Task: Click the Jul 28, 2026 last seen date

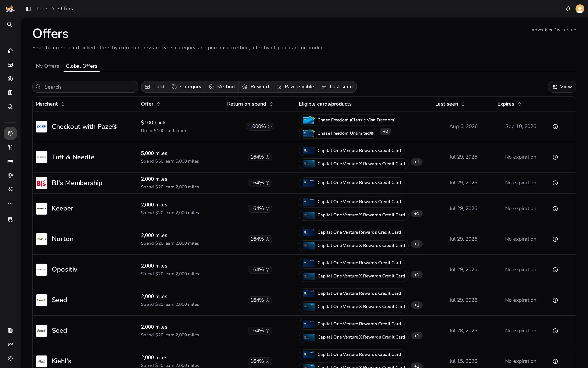Action: coord(463,331)
